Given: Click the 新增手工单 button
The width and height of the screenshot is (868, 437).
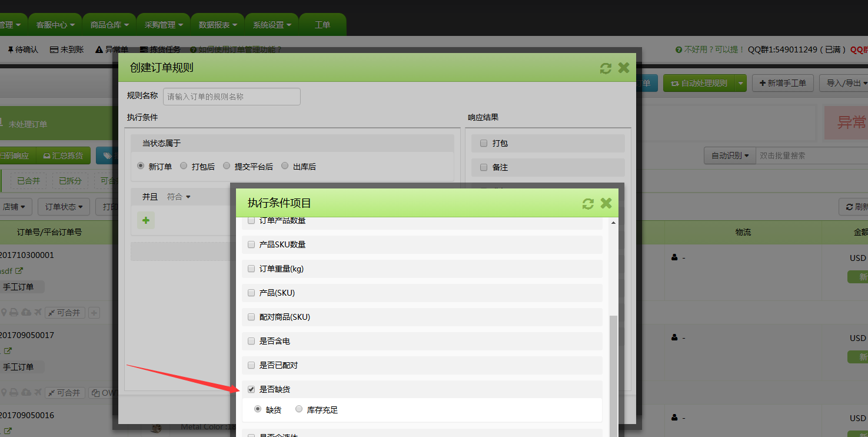Looking at the screenshot, I should 783,84.
